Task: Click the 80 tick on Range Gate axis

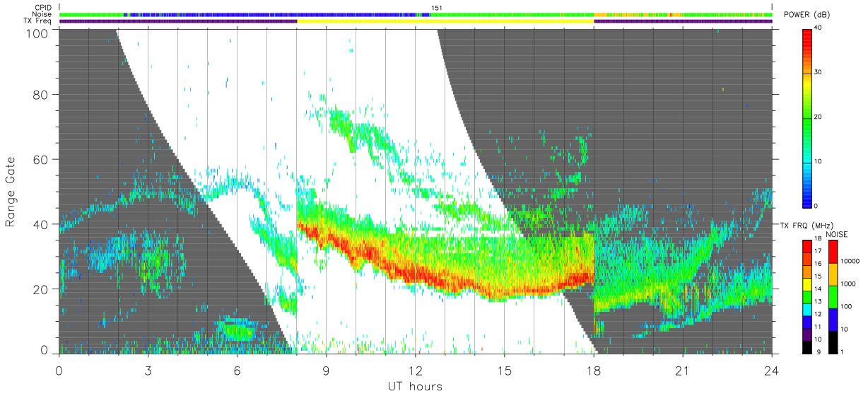Action: (x=40, y=95)
